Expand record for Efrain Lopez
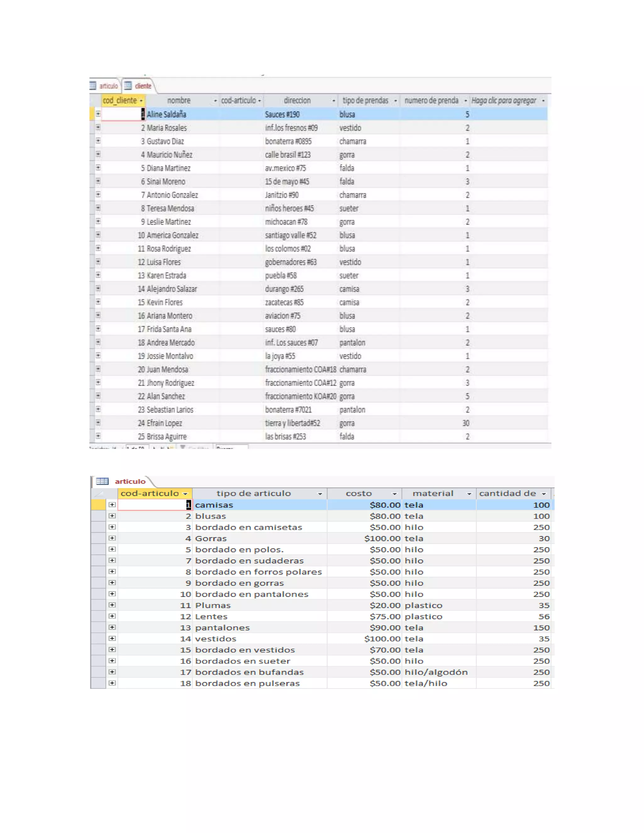The width and height of the screenshot is (644, 833). point(98,422)
